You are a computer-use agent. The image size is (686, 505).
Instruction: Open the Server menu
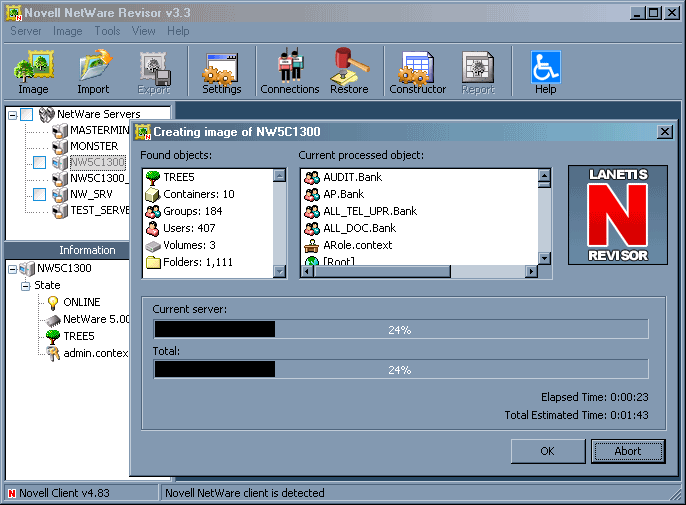click(x=26, y=31)
